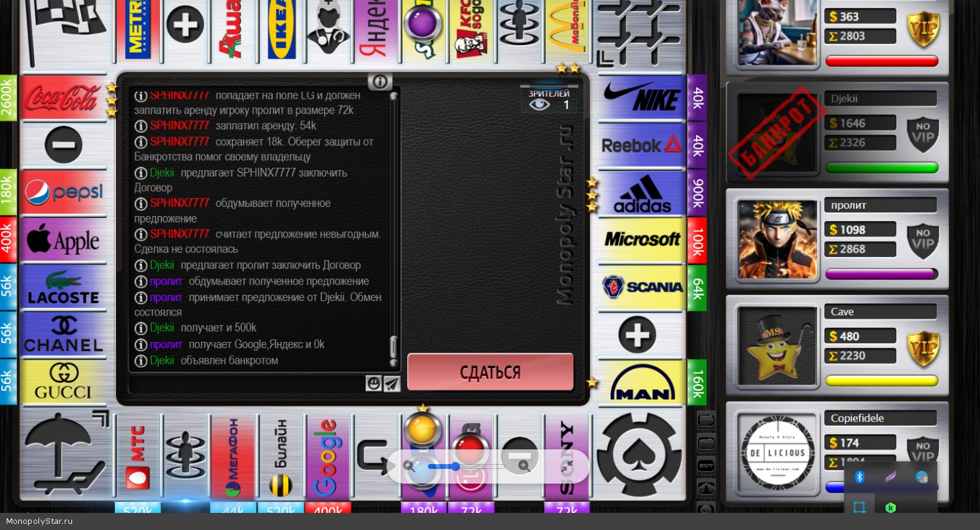Select the Nike property cell
This screenshot has width=980, height=530.
pyautogui.click(x=642, y=98)
